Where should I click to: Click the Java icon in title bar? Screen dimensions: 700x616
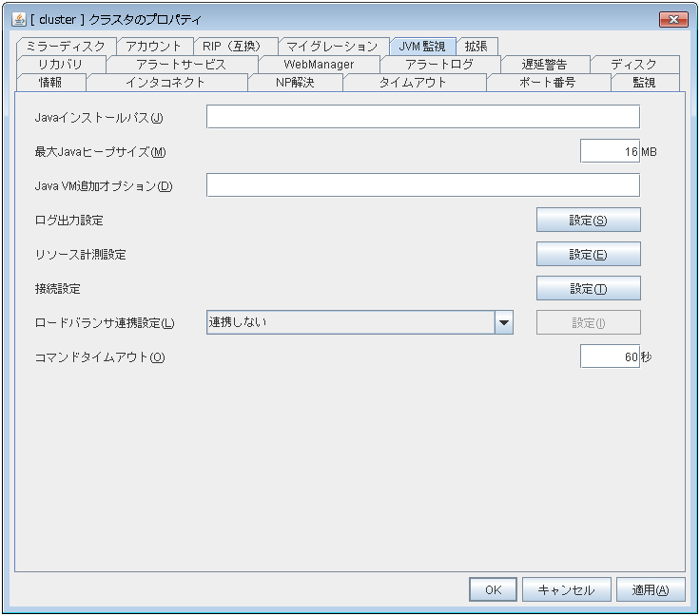18,19
